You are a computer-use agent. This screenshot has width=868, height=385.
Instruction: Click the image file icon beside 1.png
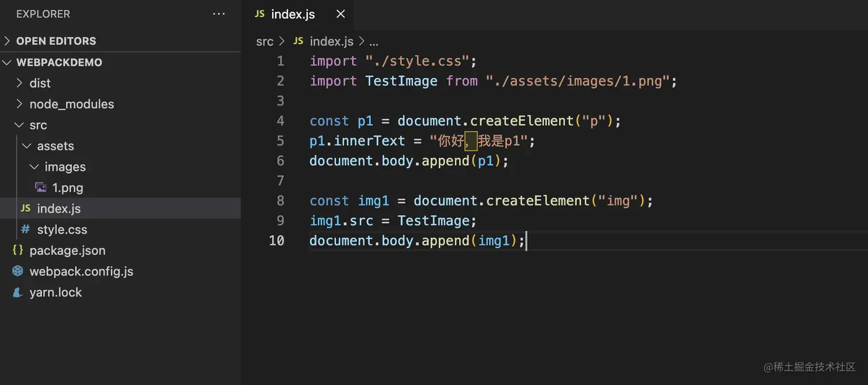(x=41, y=187)
